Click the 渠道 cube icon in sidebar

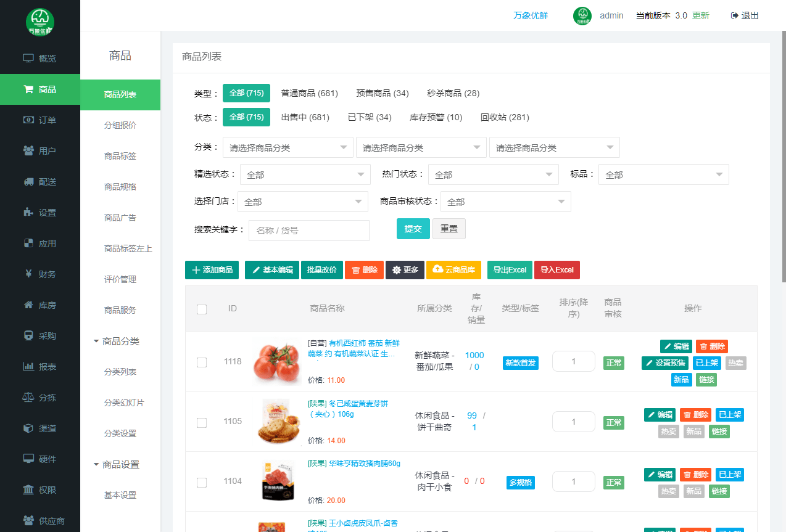28,428
